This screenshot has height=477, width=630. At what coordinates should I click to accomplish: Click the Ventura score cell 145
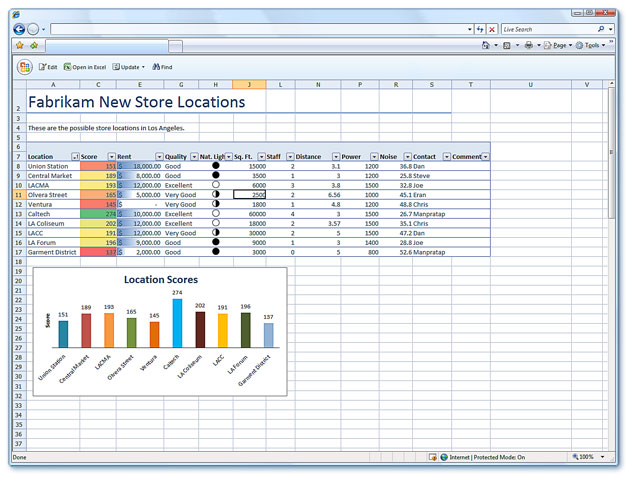click(98, 205)
